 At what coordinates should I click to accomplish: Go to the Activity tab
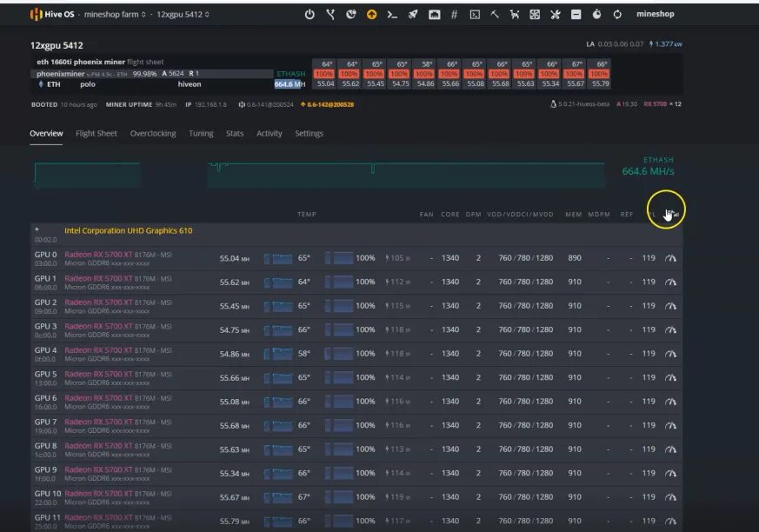[270, 134]
